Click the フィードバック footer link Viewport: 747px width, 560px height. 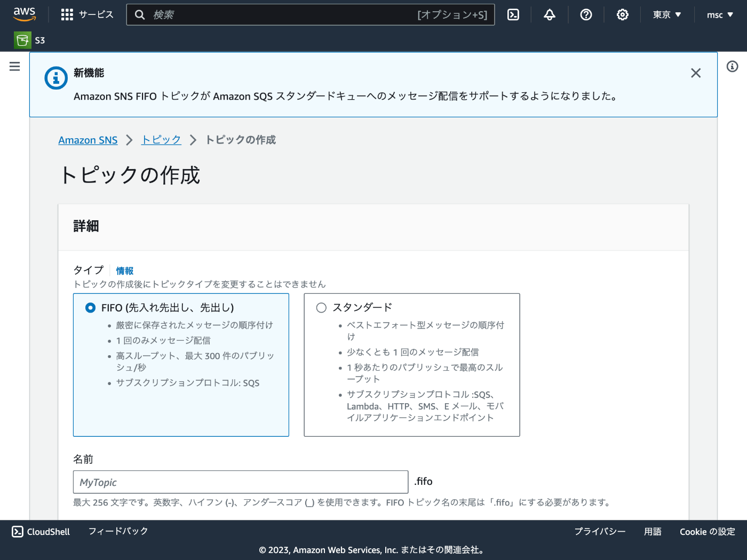(118, 531)
